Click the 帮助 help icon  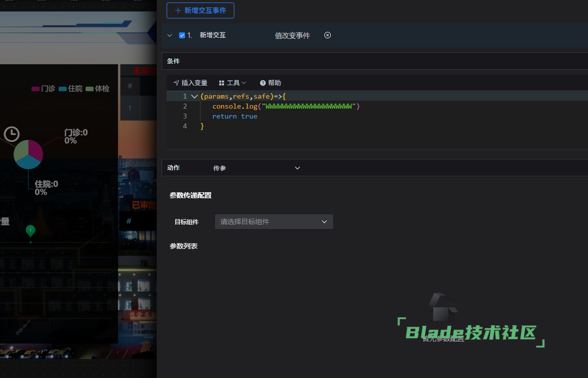pyautogui.click(x=263, y=83)
